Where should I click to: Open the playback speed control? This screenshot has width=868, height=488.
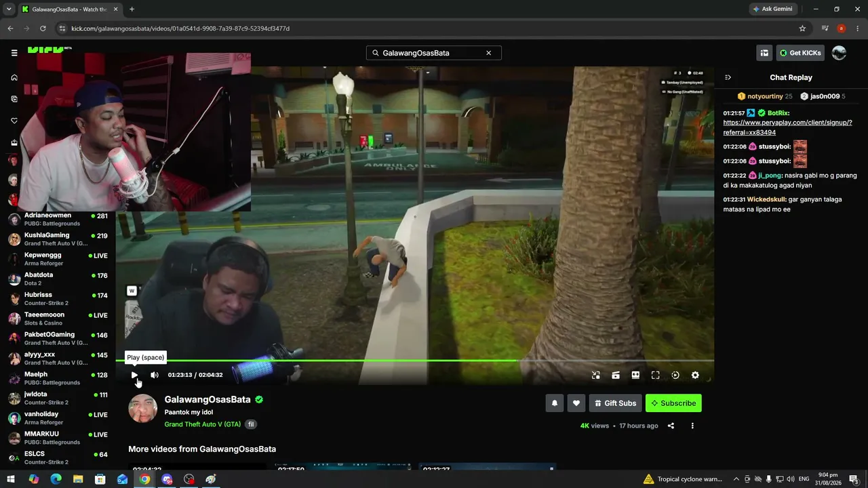tap(675, 375)
